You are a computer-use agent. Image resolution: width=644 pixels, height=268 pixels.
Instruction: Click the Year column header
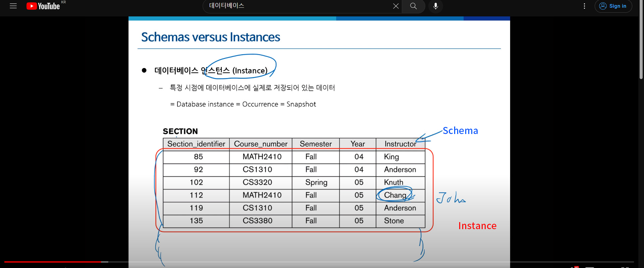tap(358, 144)
